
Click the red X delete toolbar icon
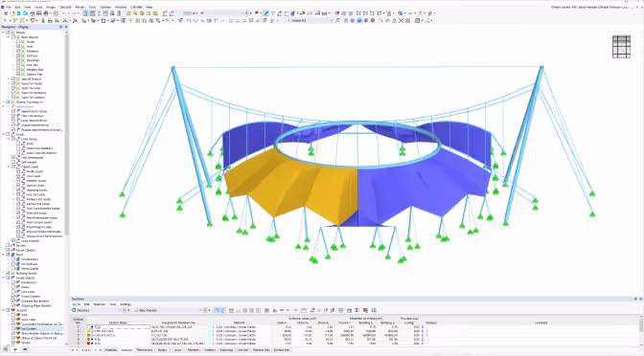click(x=401, y=20)
